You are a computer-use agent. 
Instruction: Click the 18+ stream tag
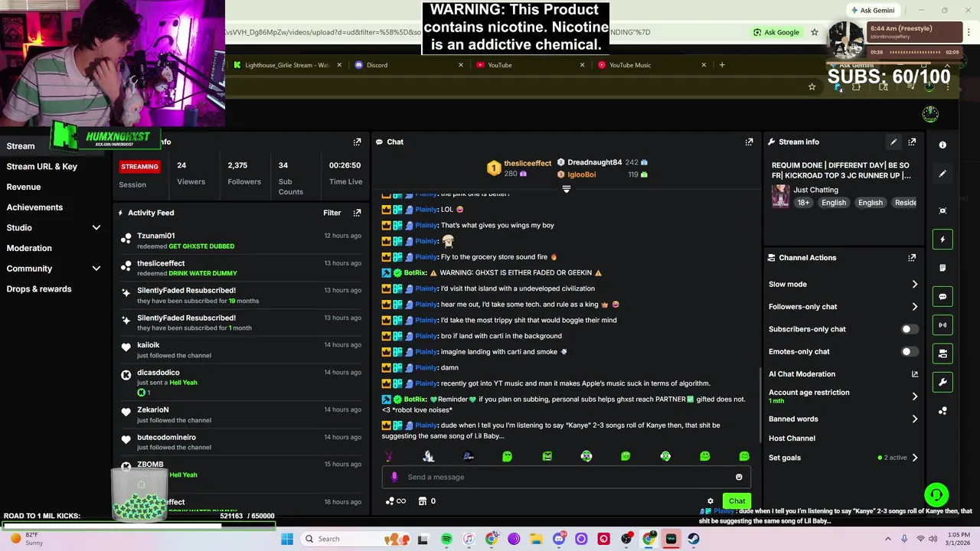(x=803, y=203)
